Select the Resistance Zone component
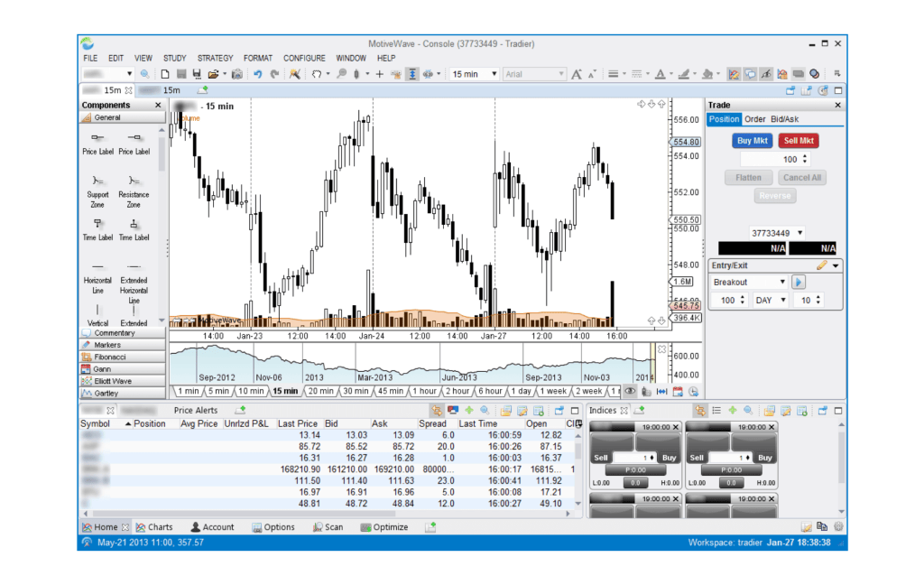This screenshot has width=924, height=585. 134,191
